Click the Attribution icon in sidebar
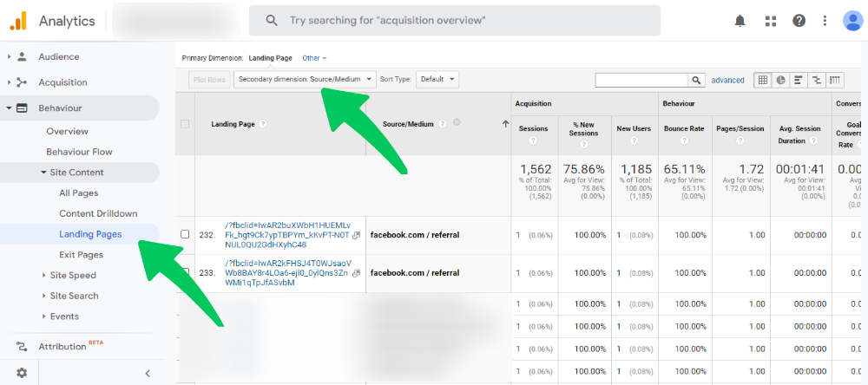 [22, 347]
